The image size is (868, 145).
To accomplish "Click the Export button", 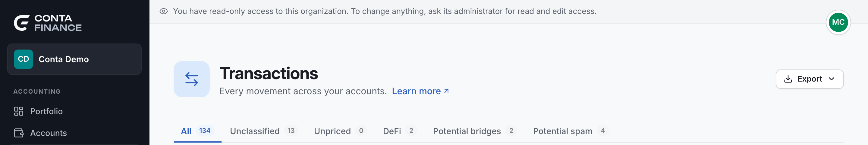I will pyautogui.click(x=809, y=79).
